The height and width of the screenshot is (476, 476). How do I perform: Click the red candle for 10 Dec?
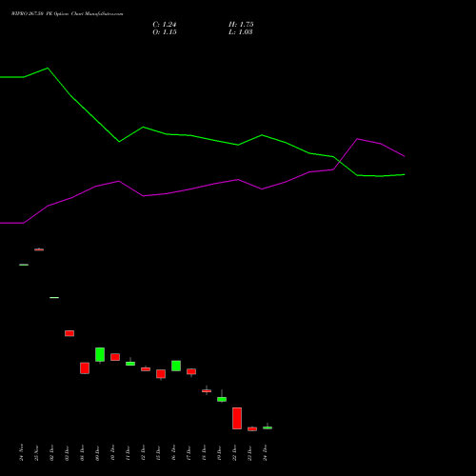coord(115,357)
